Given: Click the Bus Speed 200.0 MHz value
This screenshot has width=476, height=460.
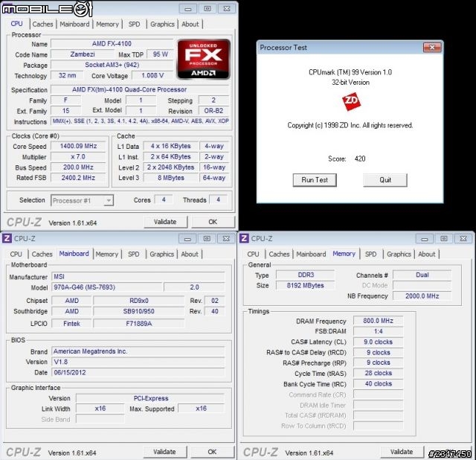Looking at the screenshot, I should coord(78,167).
